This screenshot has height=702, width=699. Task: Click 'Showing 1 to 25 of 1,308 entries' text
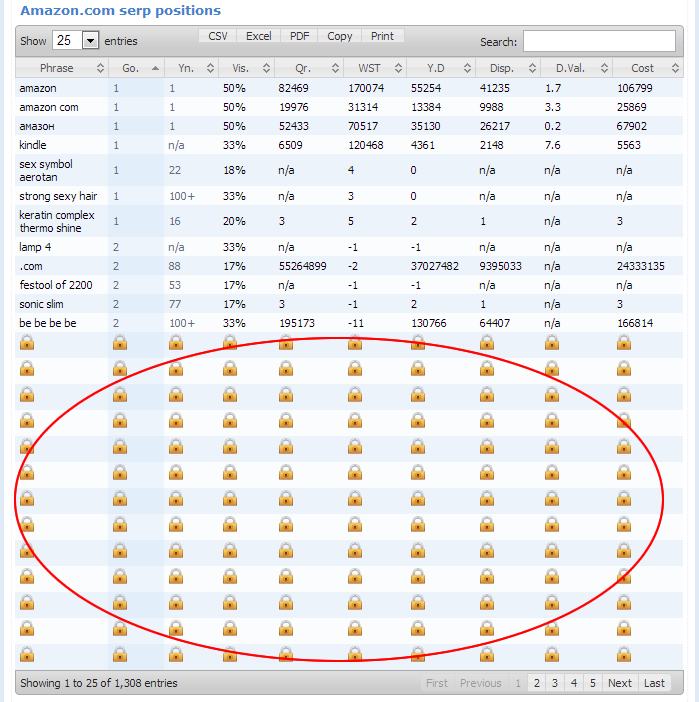[99, 683]
